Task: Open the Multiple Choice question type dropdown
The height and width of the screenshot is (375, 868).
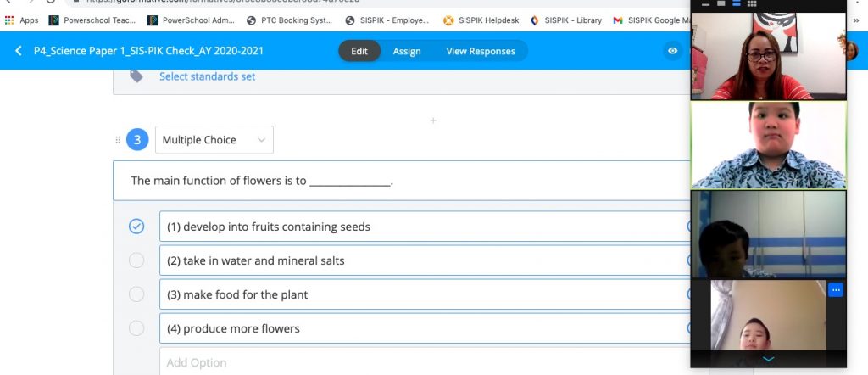Action: coord(214,140)
